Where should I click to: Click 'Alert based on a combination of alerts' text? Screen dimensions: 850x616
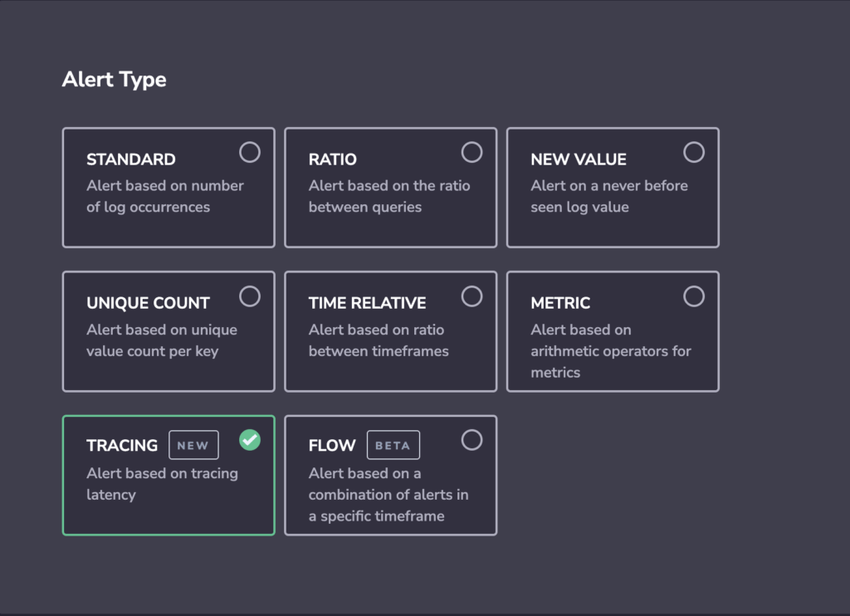(388, 495)
